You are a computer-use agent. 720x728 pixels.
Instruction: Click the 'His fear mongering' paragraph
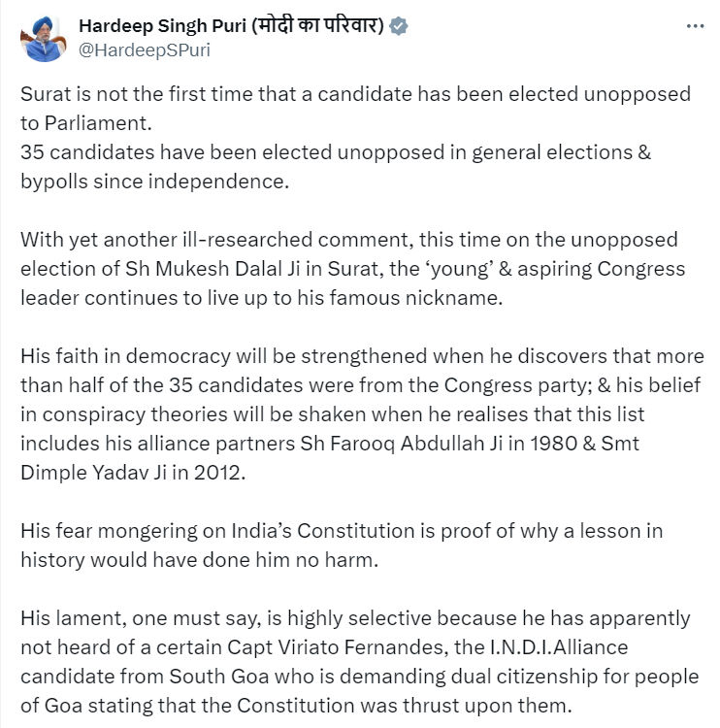pos(342,546)
